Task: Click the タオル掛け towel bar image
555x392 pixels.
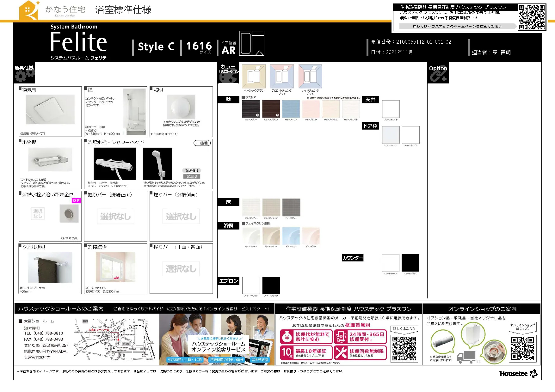Action: pyautogui.click(x=50, y=267)
